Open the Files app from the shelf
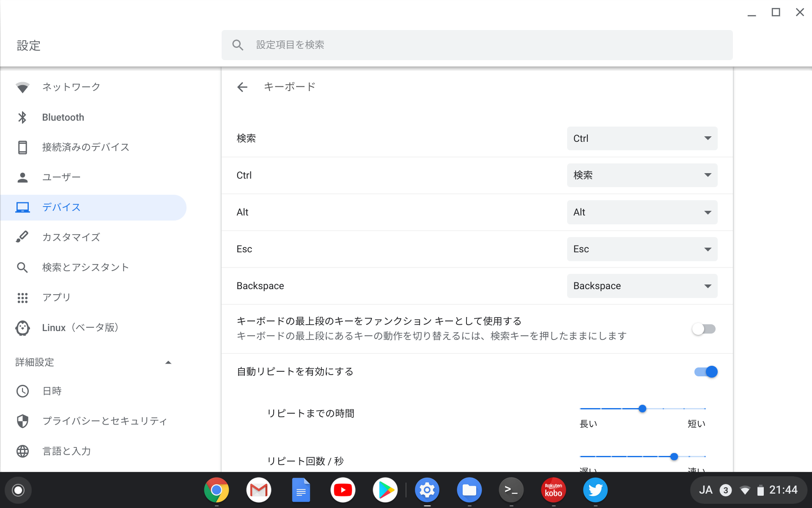This screenshot has height=508, width=812. click(469, 490)
